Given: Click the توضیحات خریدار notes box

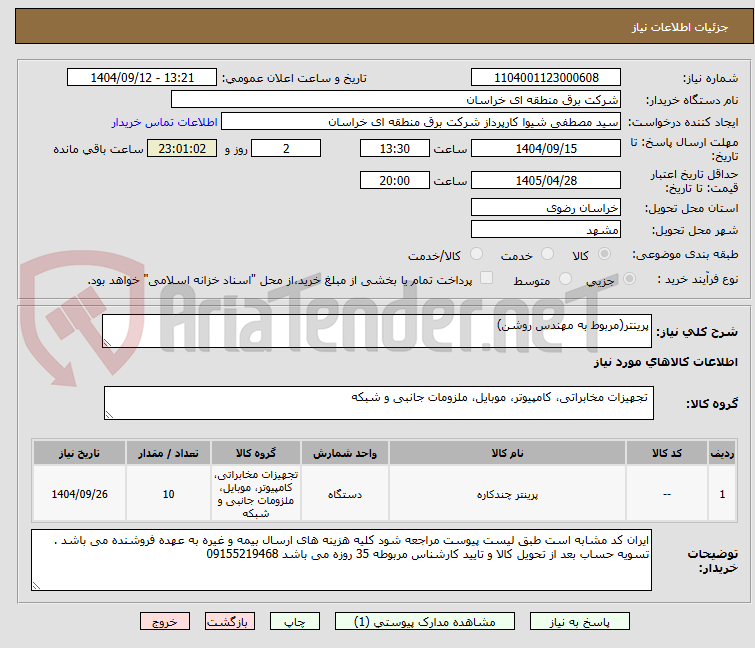Looking at the screenshot, I should point(341,560).
